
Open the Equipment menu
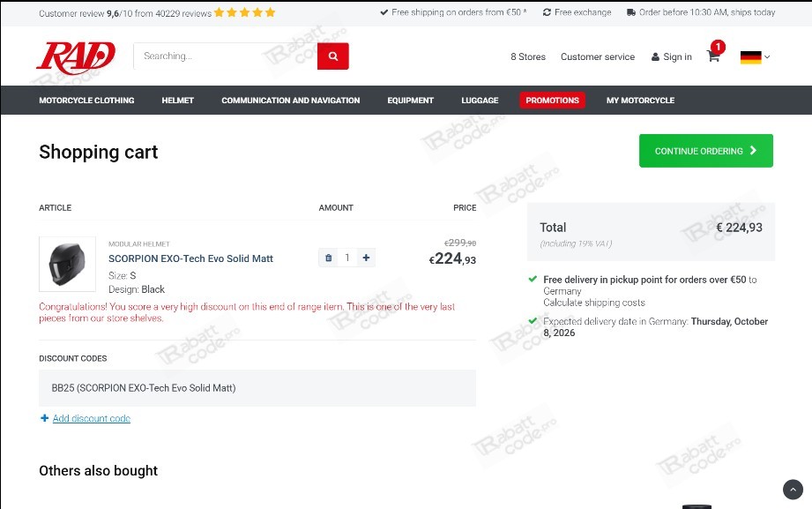click(411, 101)
